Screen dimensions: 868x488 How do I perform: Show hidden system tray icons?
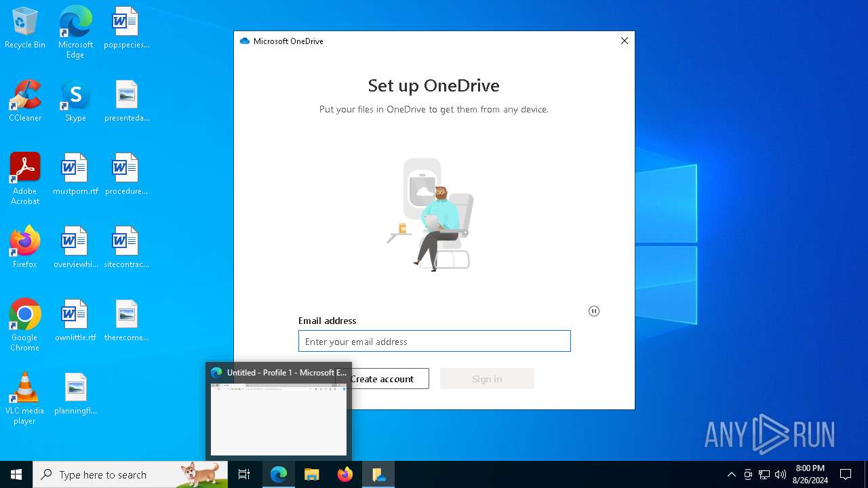(731, 474)
